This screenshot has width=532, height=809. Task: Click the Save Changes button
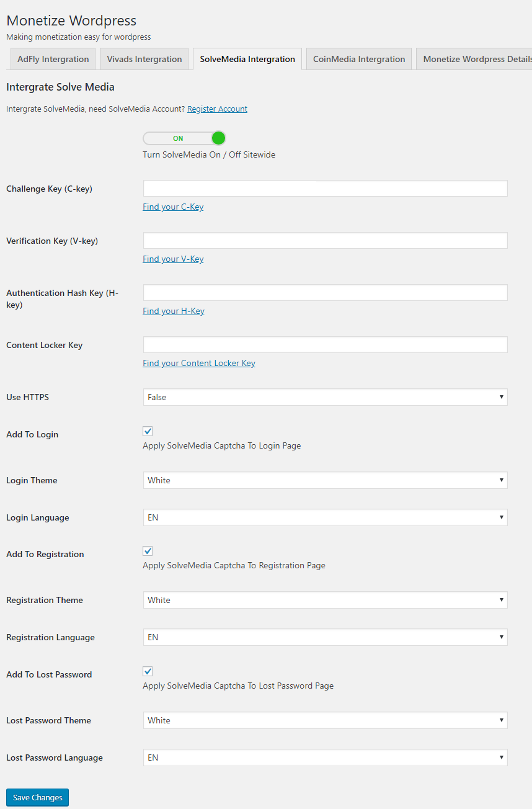tap(37, 797)
